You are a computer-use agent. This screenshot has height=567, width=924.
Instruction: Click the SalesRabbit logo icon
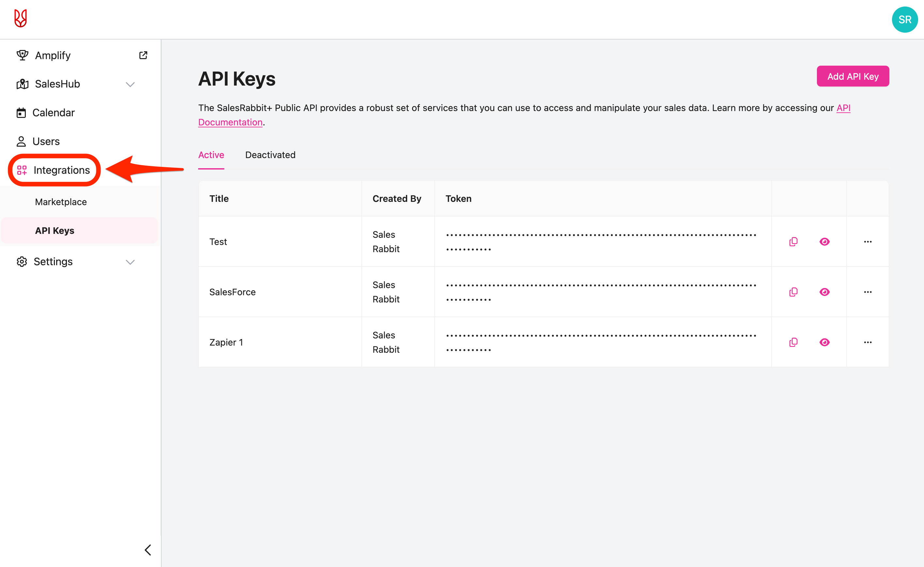coord(21,18)
